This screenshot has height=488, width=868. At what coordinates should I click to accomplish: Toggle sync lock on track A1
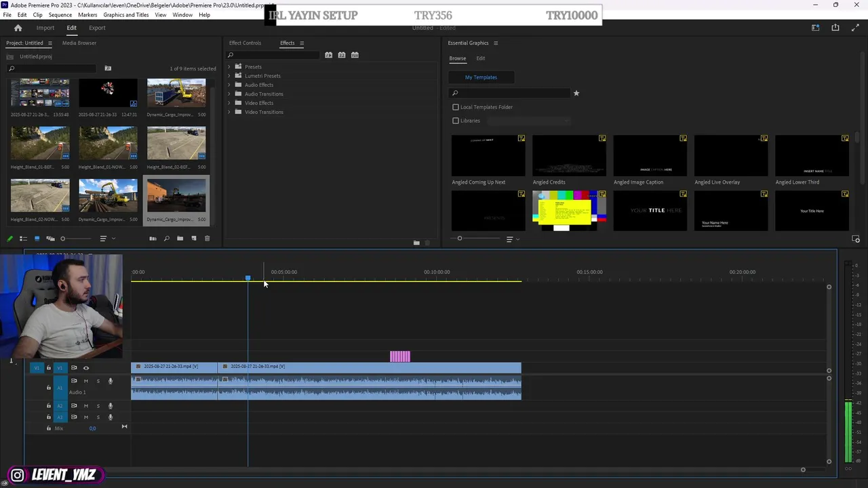(74, 381)
